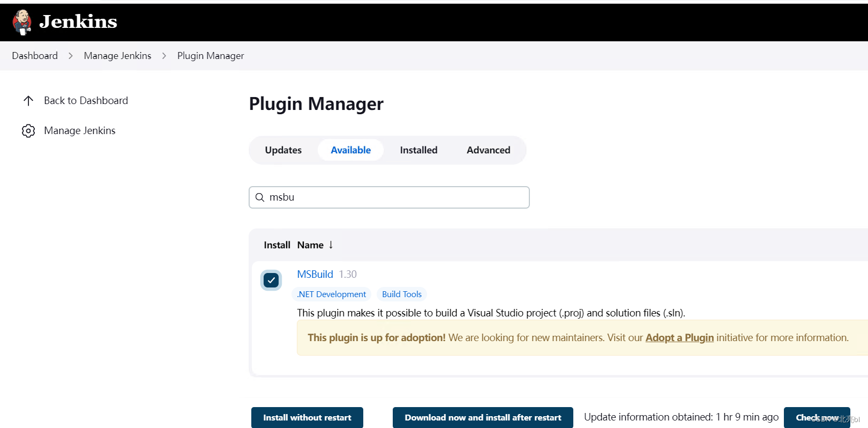Image resolution: width=868 pixels, height=428 pixels.
Task: Click the Jenkins title text in header
Action: click(x=78, y=21)
